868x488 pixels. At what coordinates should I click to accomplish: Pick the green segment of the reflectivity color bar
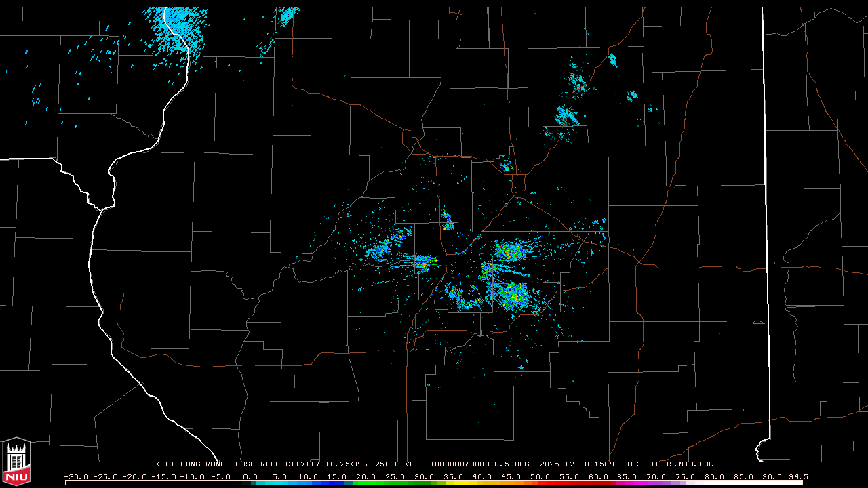pyautogui.click(x=390, y=483)
